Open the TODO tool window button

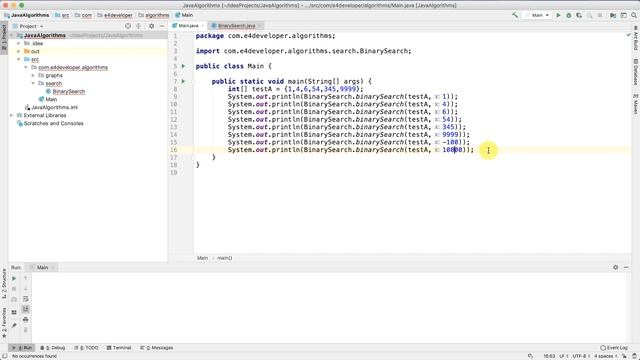click(x=87, y=348)
